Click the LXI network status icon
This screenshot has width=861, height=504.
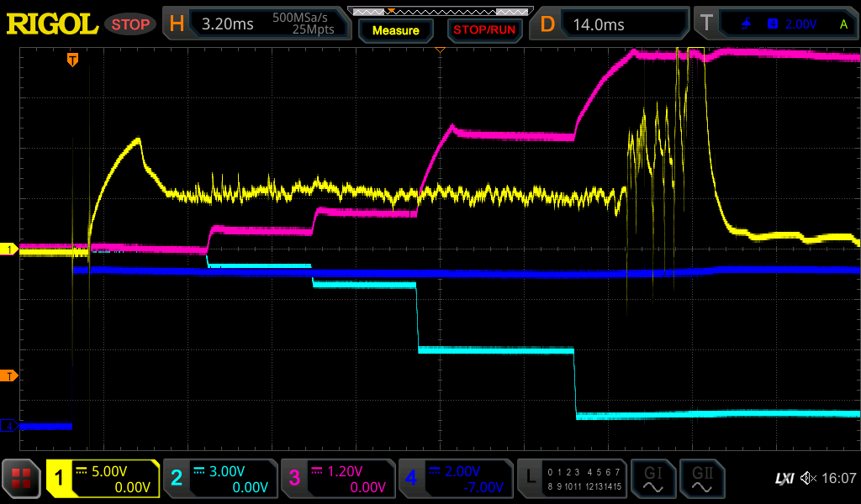[x=784, y=479]
